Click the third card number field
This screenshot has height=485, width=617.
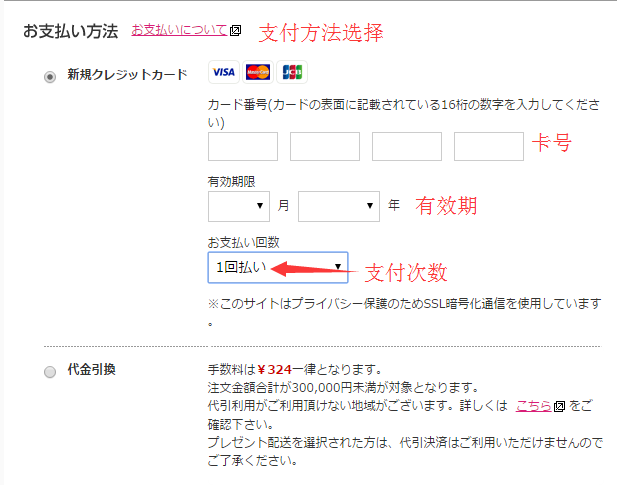click(x=406, y=146)
